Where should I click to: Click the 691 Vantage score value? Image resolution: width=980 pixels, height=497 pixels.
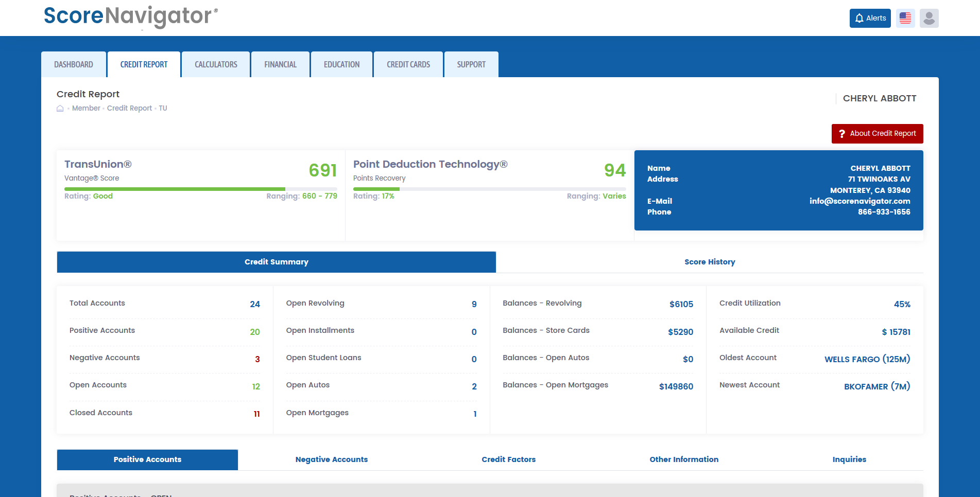click(323, 170)
